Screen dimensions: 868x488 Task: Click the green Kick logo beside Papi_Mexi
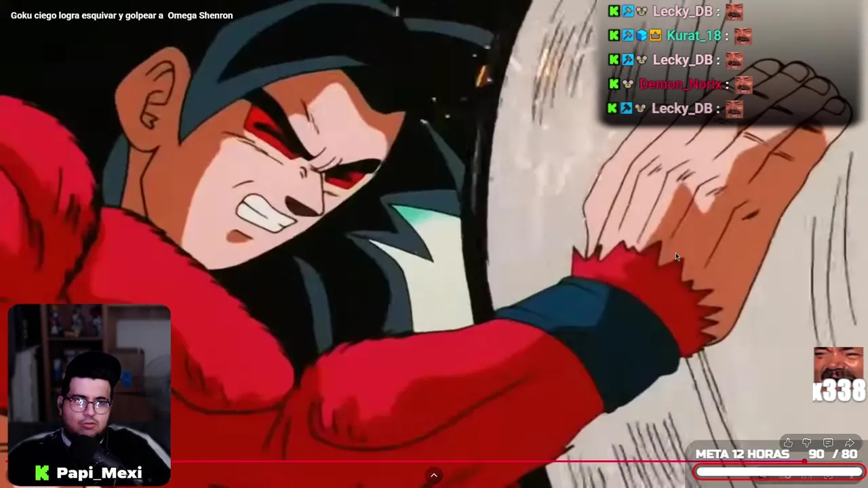42,473
